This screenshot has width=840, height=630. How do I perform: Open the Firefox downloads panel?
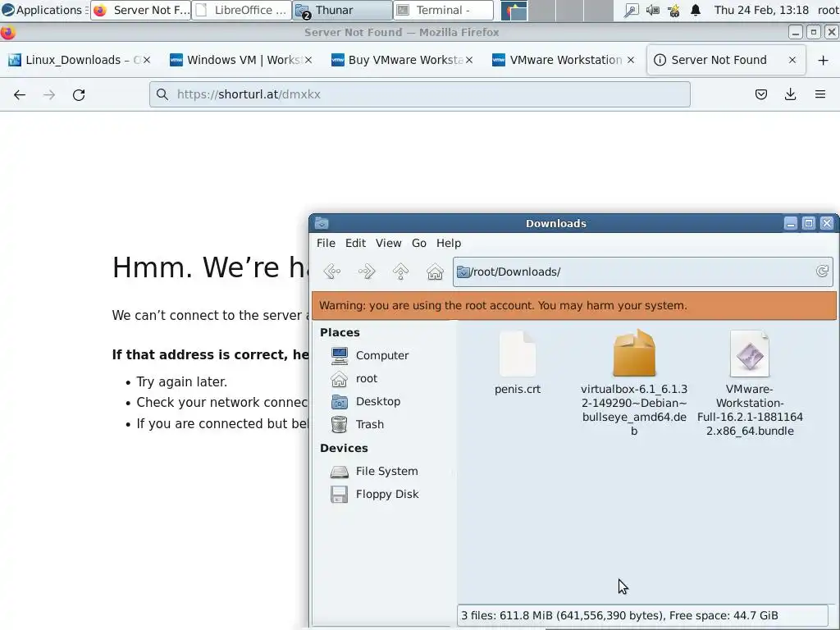pos(790,95)
